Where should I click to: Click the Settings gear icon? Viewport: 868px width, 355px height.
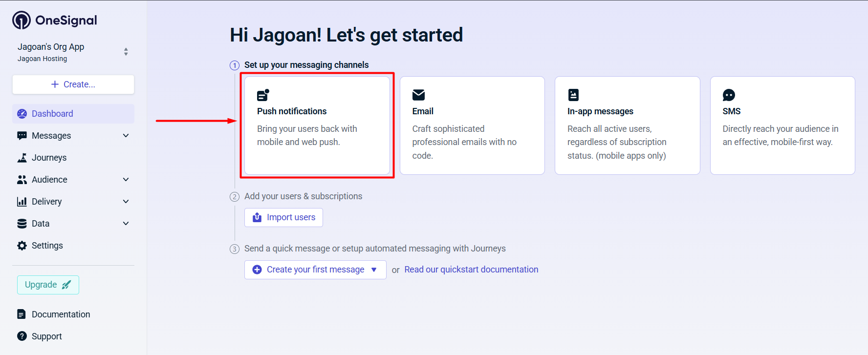pyautogui.click(x=22, y=246)
